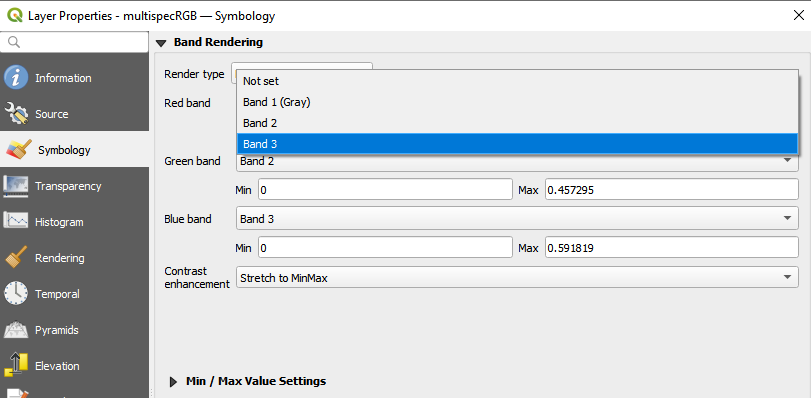The width and height of the screenshot is (811, 398).
Task: Pick 'Band 2' from open list
Action: 517,123
